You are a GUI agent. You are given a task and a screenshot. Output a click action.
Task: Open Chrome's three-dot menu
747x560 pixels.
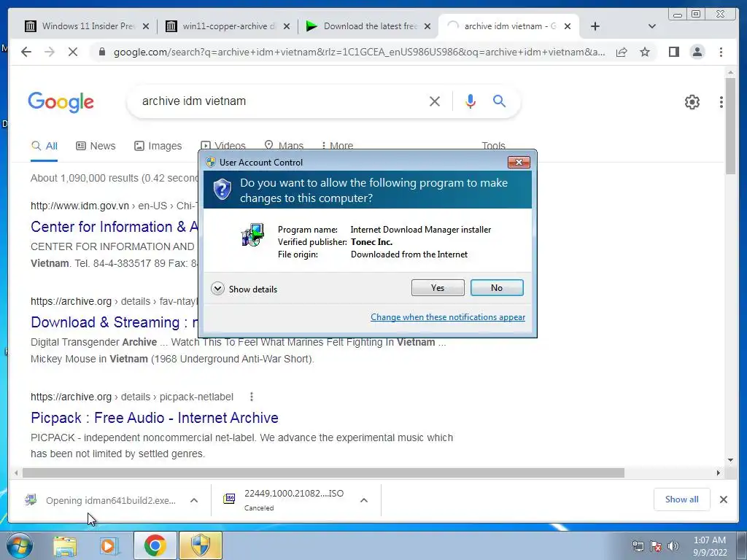pos(721,52)
